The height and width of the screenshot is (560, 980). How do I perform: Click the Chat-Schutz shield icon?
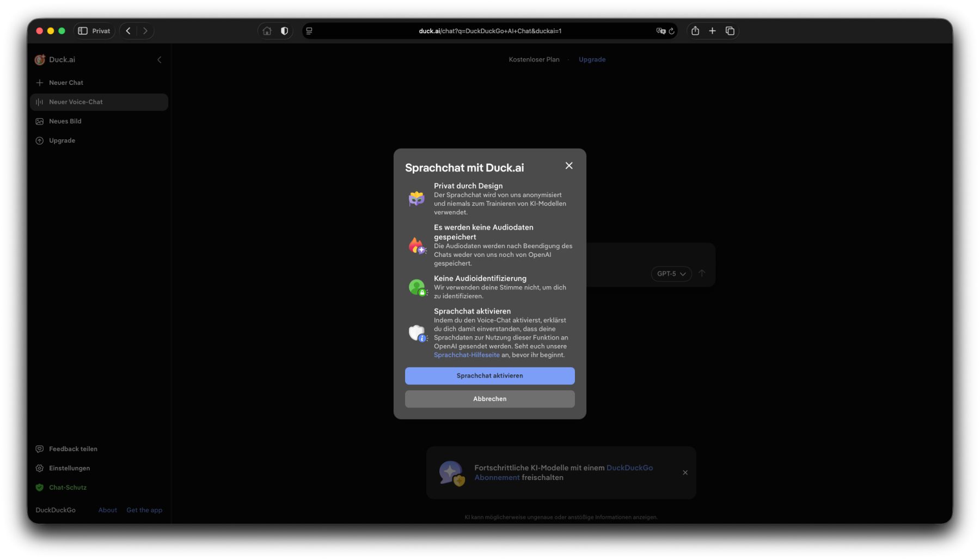[x=40, y=488]
